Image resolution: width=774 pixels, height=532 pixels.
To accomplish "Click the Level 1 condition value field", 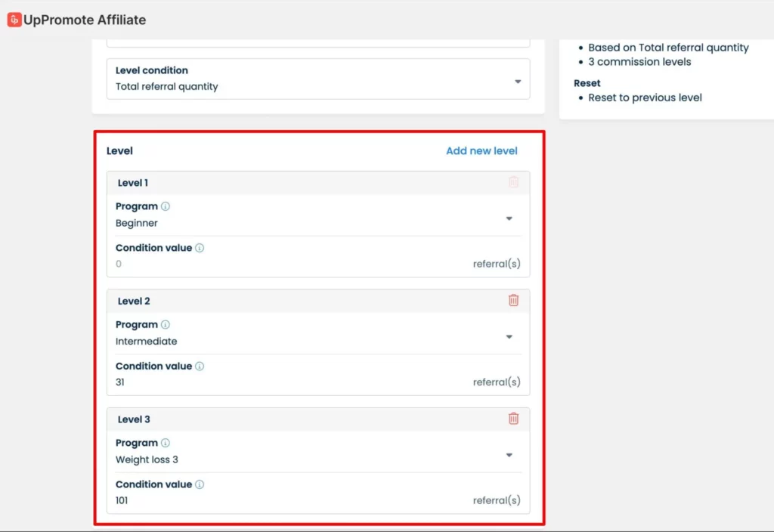I will (x=287, y=264).
